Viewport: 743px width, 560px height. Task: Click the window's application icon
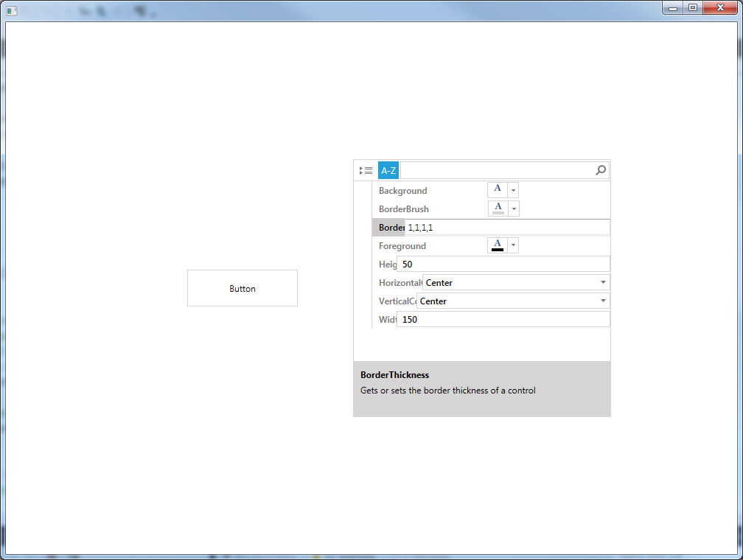click(x=11, y=10)
